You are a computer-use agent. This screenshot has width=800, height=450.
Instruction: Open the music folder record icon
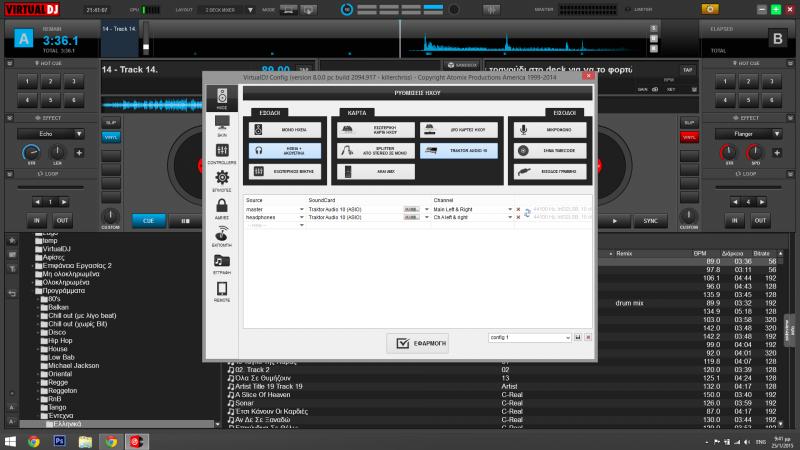tap(222, 262)
